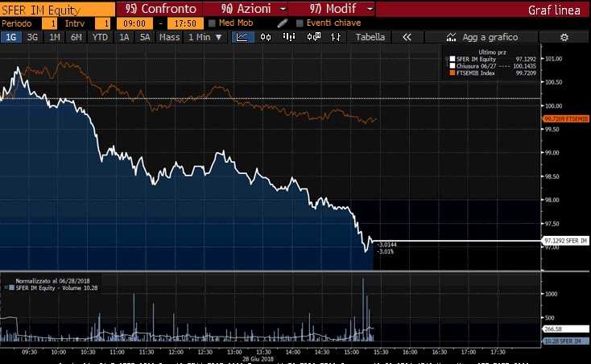
Task: Open the 1 Min interval dropdown
Action: pyautogui.click(x=205, y=37)
